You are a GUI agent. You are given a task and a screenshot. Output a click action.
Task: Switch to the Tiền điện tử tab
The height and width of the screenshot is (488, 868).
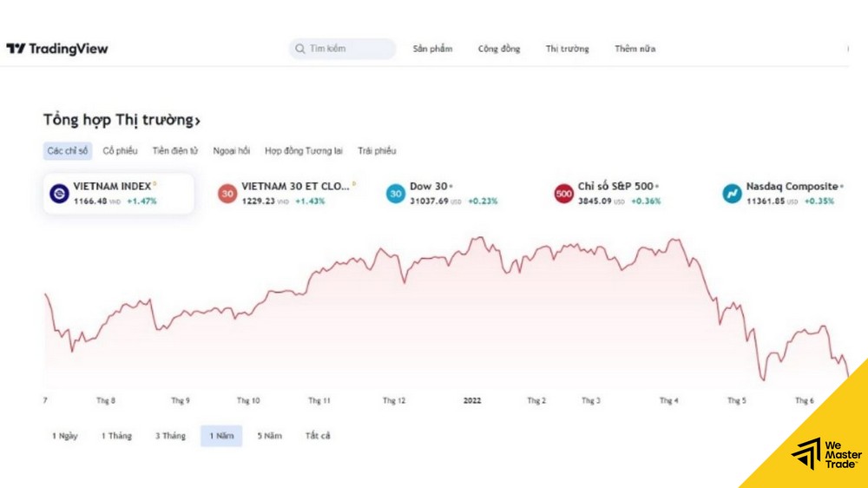[x=175, y=151]
